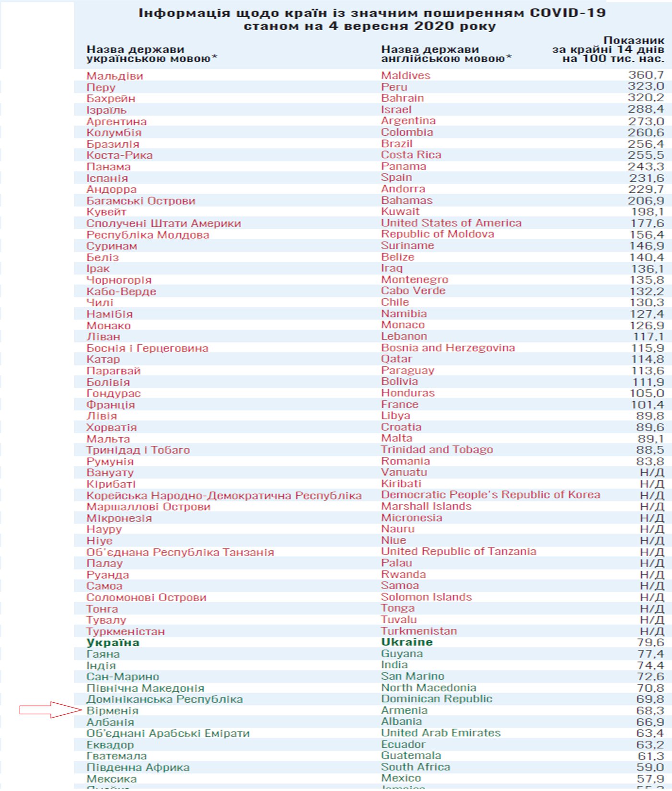Viewport: 672px width, 791px height.
Task: Click the value '83,8' for Romania
Action: [650, 461]
